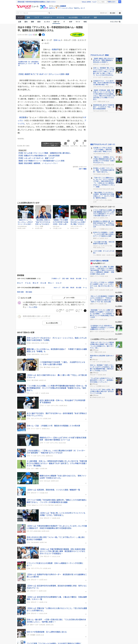Click the blue search button in the top bar

[120, 2]
